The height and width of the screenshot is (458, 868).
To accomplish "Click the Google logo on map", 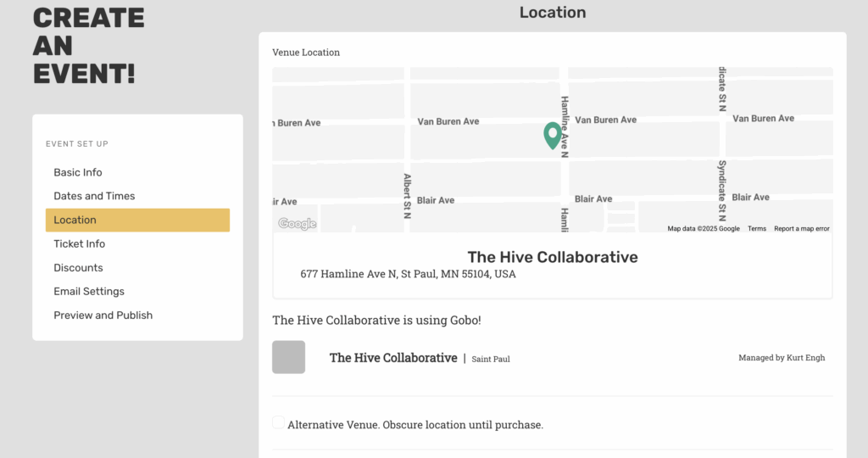I will (x=298, y=224).
